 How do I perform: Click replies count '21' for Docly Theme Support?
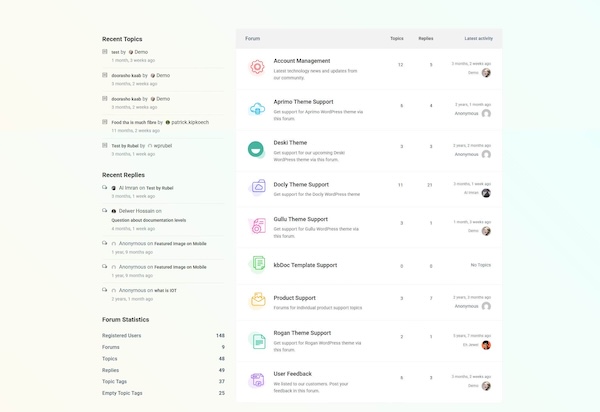(430, 185)
